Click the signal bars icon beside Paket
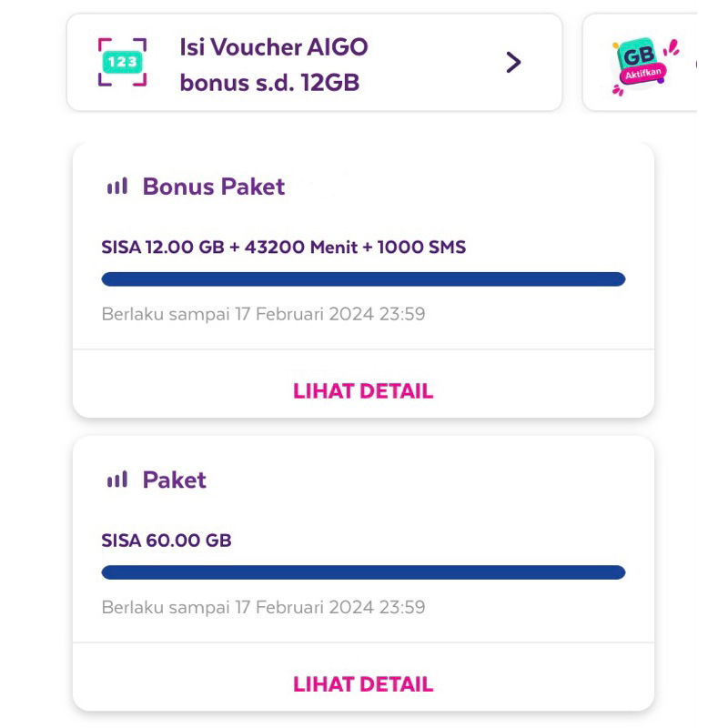Image resolution: width=728 pixels, height=728 pixels. (117, 480)
